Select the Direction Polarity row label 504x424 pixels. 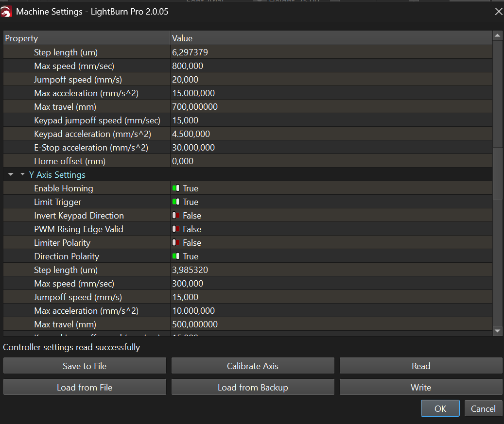pos(67,256)
